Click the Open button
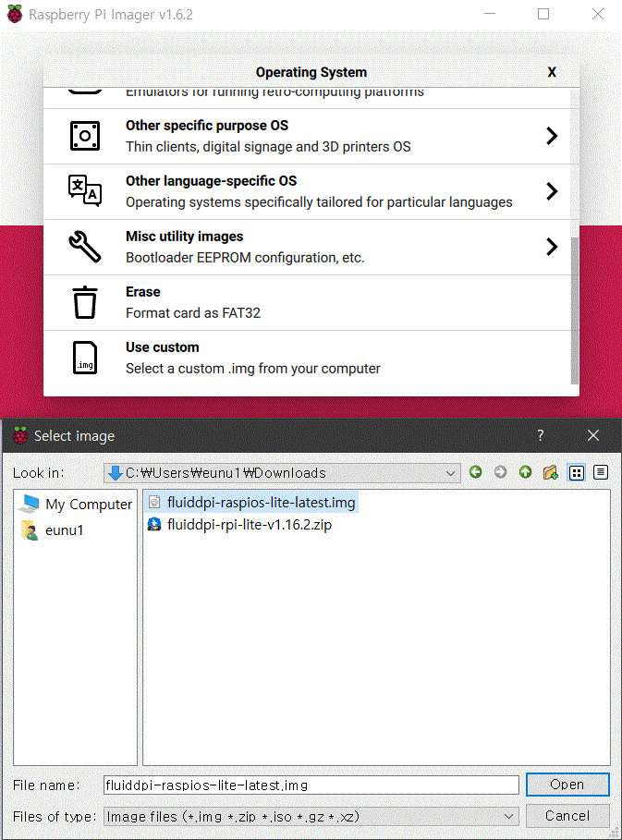 (x=567, y=785)
